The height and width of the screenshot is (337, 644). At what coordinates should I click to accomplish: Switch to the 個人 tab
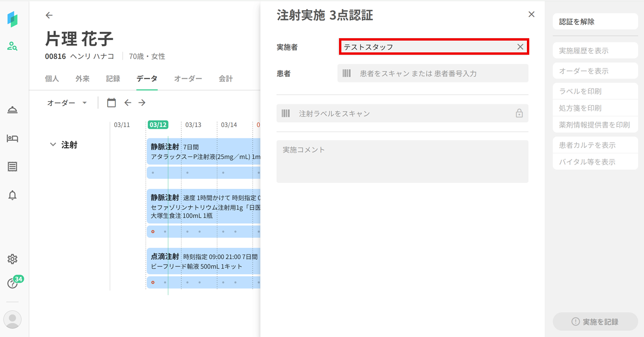point(52,78)
